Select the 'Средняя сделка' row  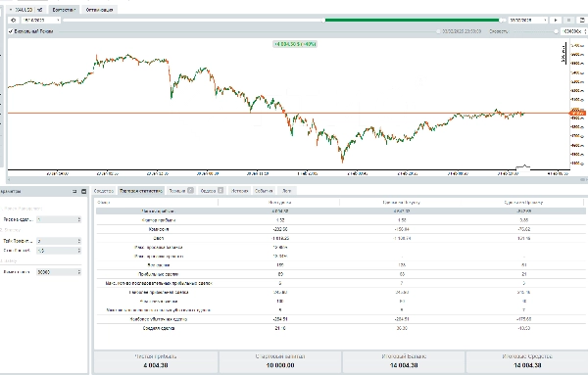[x=340, y=328]
